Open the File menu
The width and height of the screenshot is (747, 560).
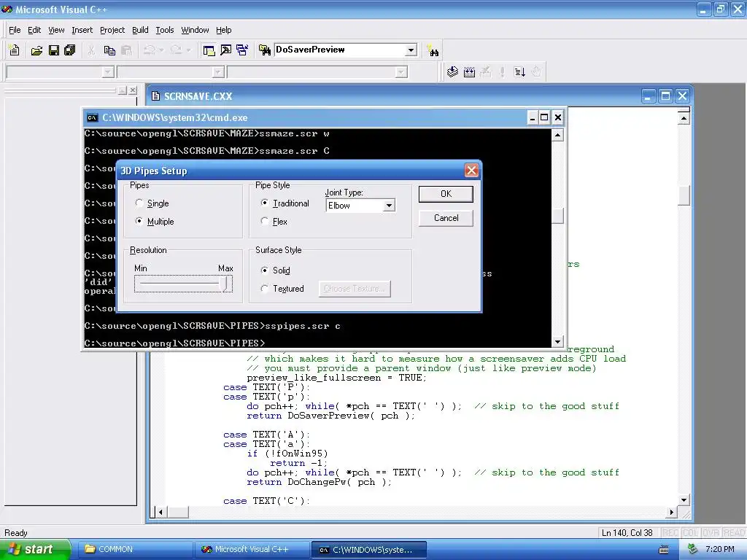15,30
